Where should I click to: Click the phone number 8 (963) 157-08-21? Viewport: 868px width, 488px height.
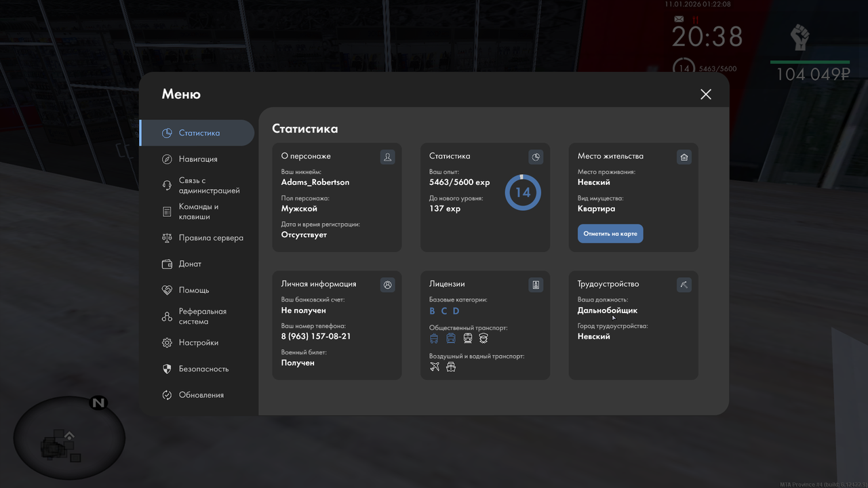[316, 337]
